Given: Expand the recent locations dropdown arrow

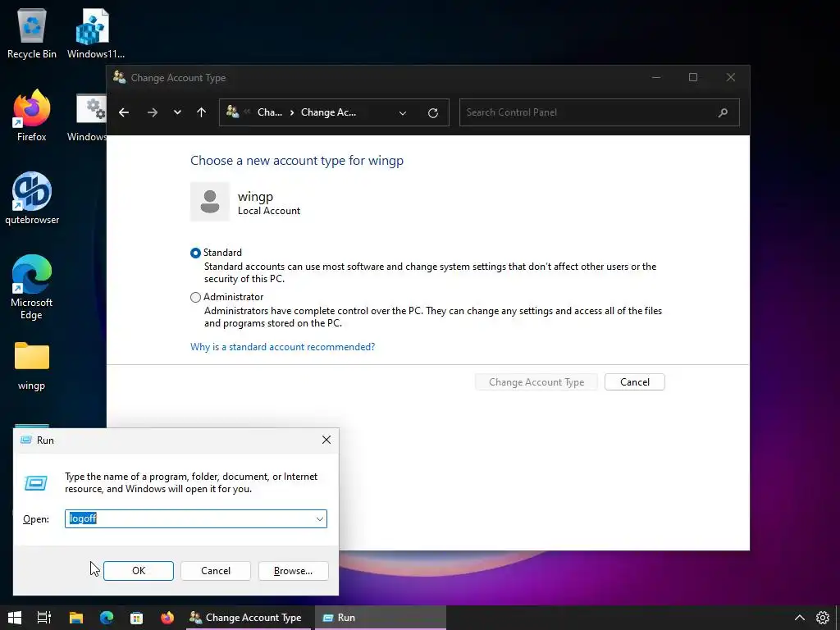Looking at the screenshot, I should click(177, 112).
